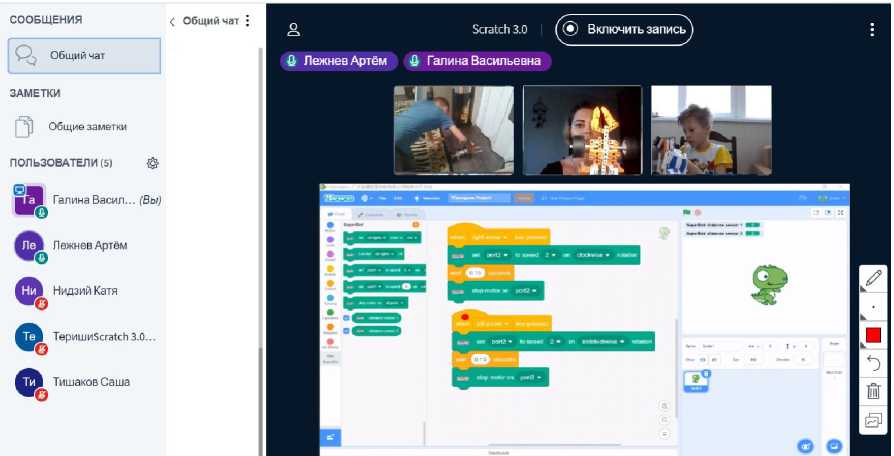Open Scratch language globe menu
This screenshot has width=894, height=456.
click(x=366, y=198)
